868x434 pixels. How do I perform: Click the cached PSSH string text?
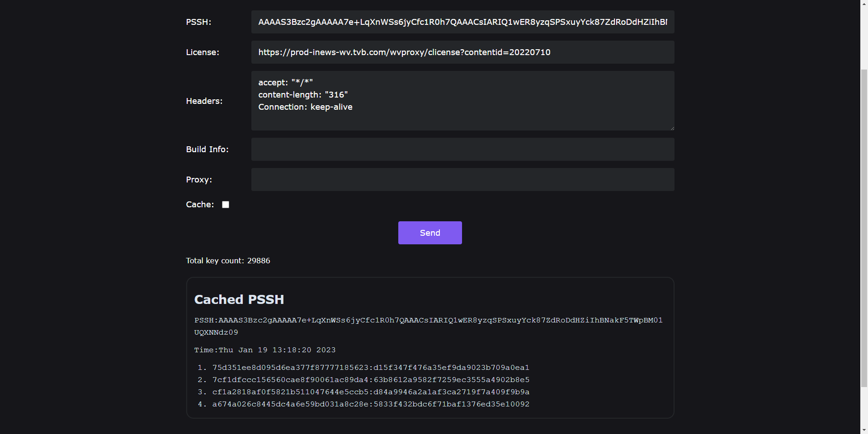pos(428,320)
